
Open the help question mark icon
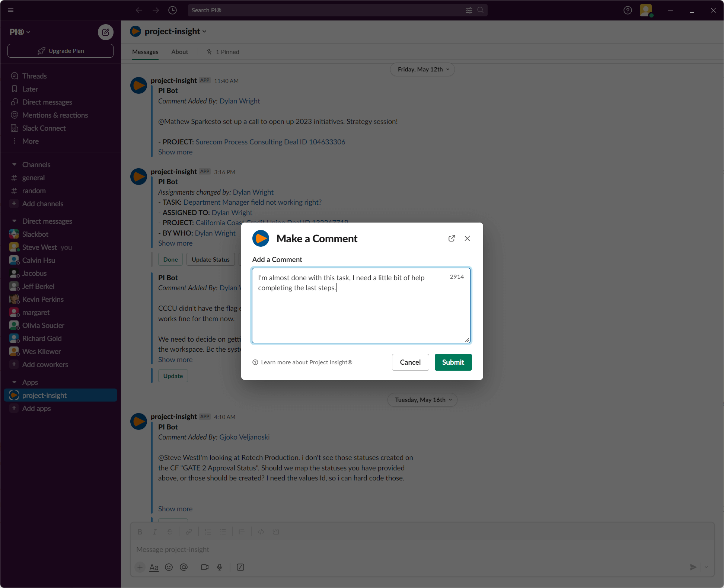[628, 10]
